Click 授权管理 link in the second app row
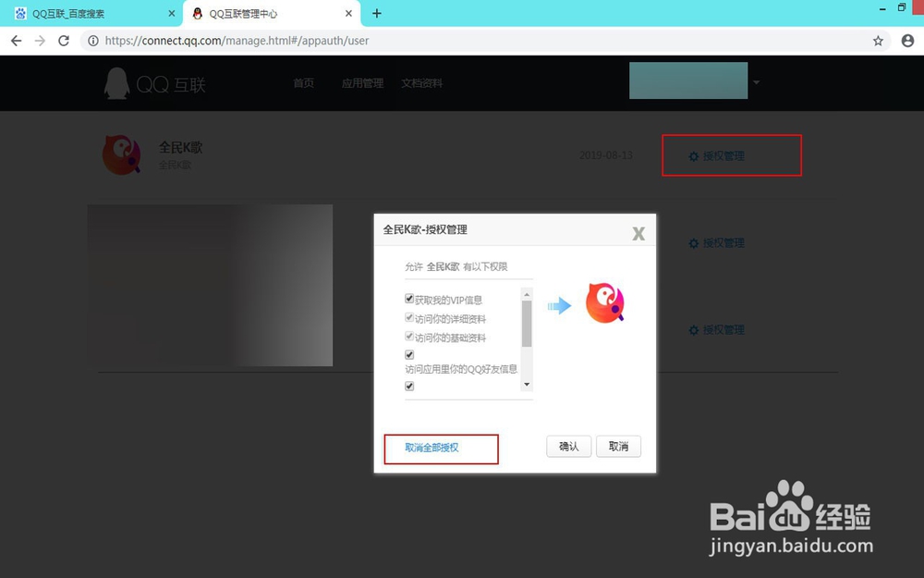The image size is (924, 578). 717,243
